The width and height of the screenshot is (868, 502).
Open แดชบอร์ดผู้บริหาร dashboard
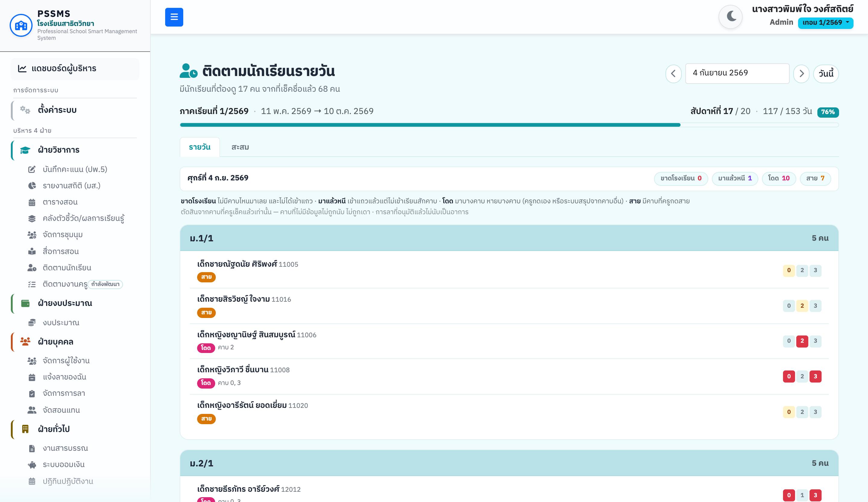(75, 68)
